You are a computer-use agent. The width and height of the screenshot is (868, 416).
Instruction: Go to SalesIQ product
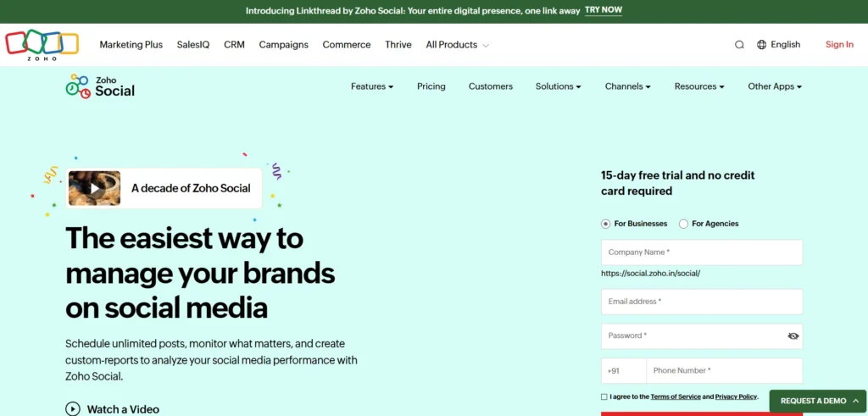click(193, 45)
